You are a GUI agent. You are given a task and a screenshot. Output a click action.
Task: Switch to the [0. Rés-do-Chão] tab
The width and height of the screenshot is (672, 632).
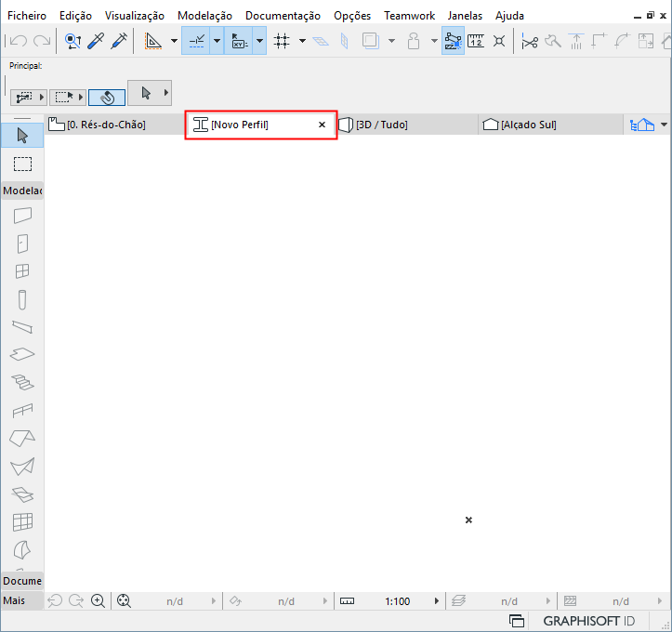(x=114, y=125)
